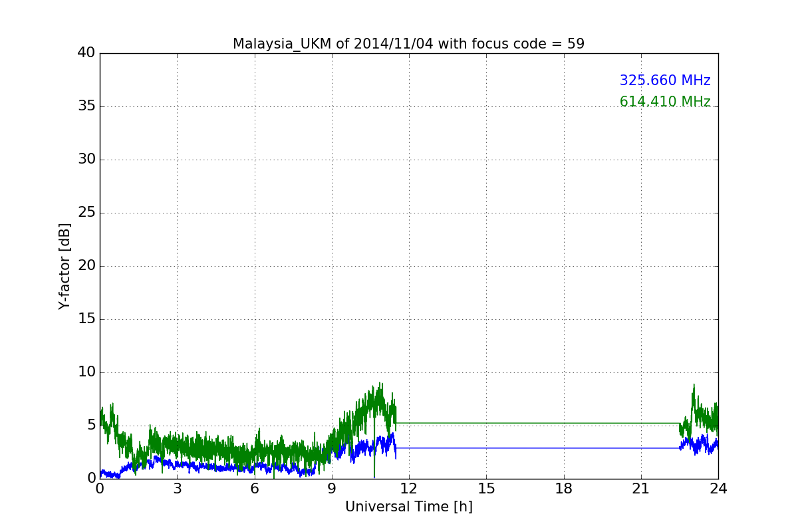The image size is (798, 532).
Task: Click the x-axis tick label 3
Action: [x=177, y=489]
